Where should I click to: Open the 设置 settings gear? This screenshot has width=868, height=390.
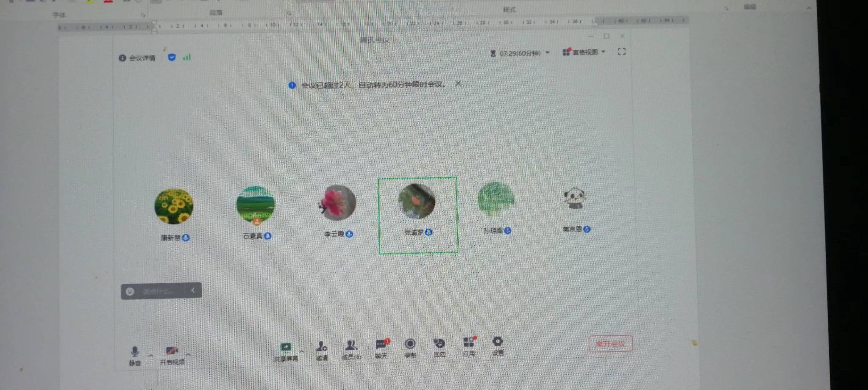coord(498,342)
